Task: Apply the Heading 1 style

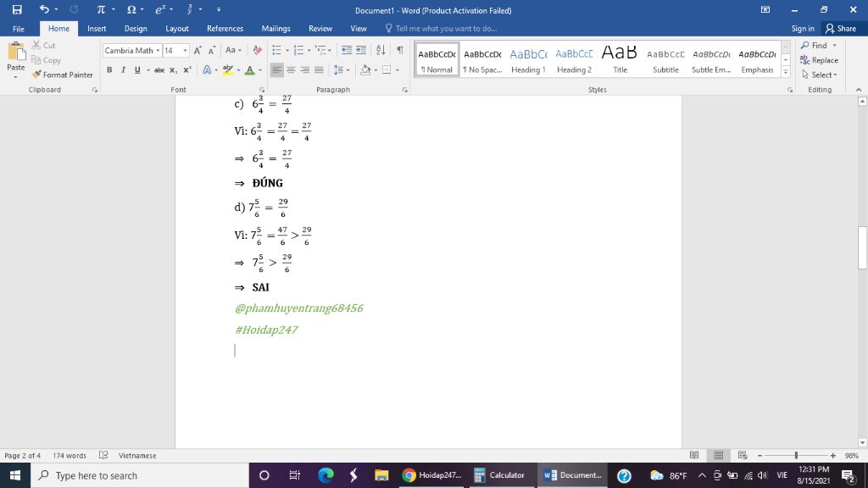Action: click(x=528, y=60)
